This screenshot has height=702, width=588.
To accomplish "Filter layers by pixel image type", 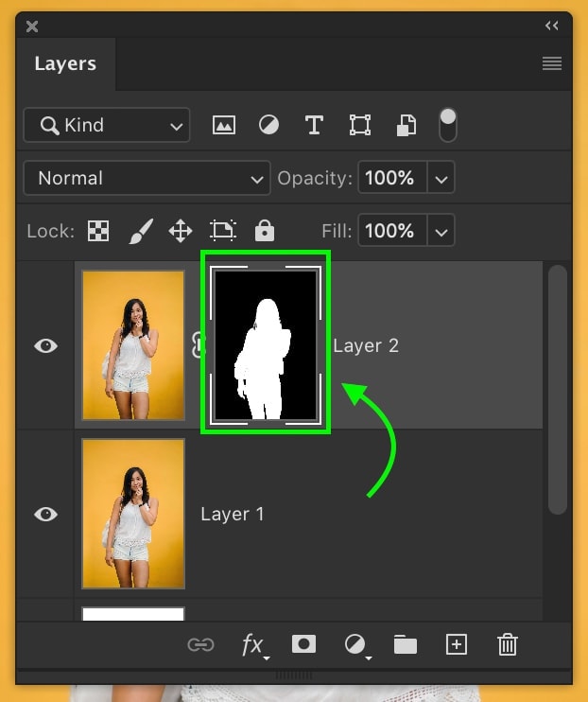I will (224, 125).
